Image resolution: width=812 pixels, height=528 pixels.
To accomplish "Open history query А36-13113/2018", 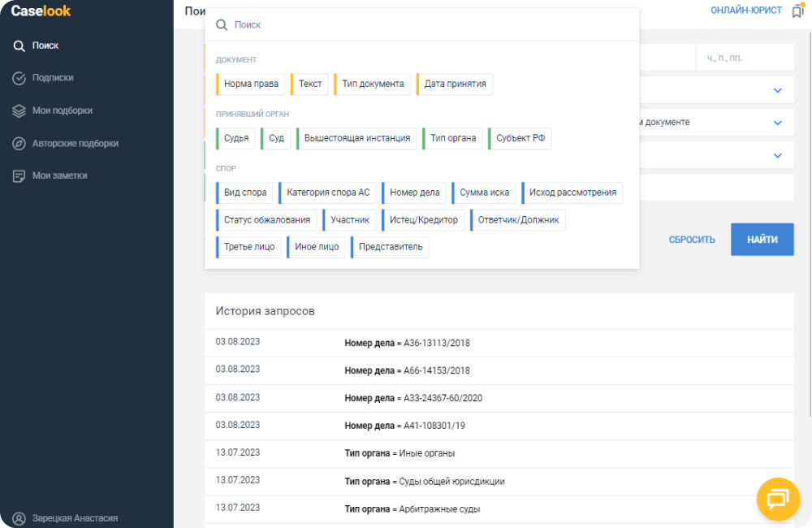I will pos(407,343).
